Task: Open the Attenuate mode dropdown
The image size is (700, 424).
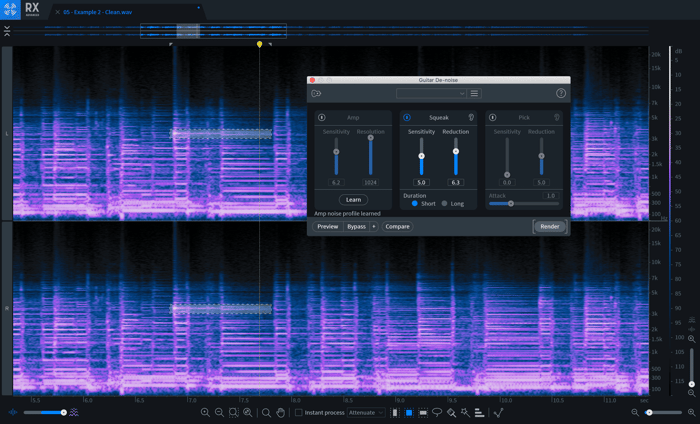Action: pos(366,413)
